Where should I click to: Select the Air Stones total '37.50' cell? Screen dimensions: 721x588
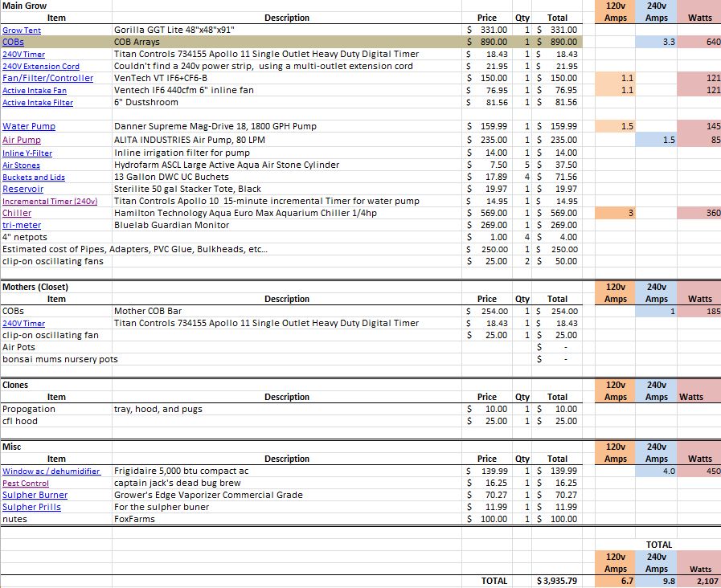pos(557,165)
